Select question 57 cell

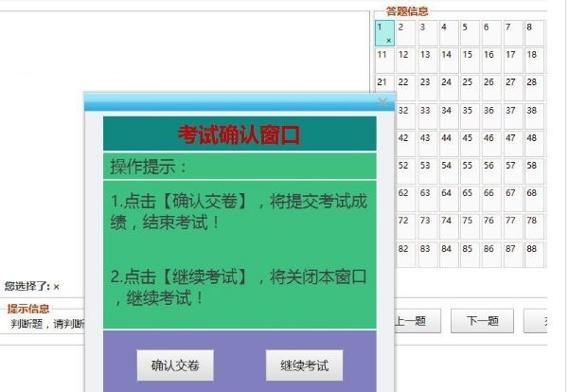click(x=513, y=171)
